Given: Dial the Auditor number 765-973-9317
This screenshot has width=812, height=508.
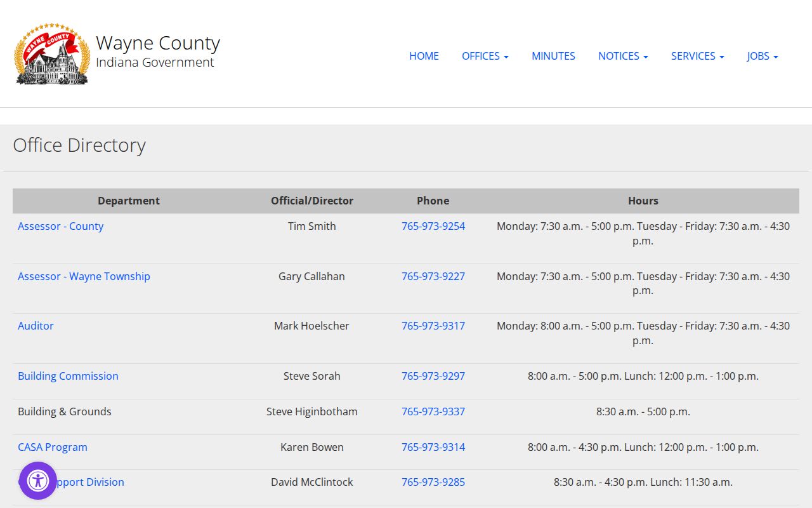Looking at the screenshot, I should pos(433,326).
